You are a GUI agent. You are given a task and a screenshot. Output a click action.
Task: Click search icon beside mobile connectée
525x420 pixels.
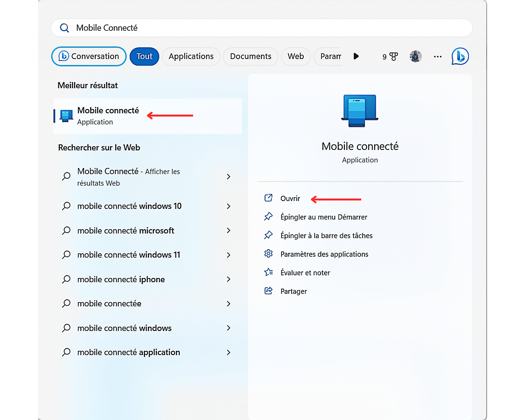coord(66,303)
